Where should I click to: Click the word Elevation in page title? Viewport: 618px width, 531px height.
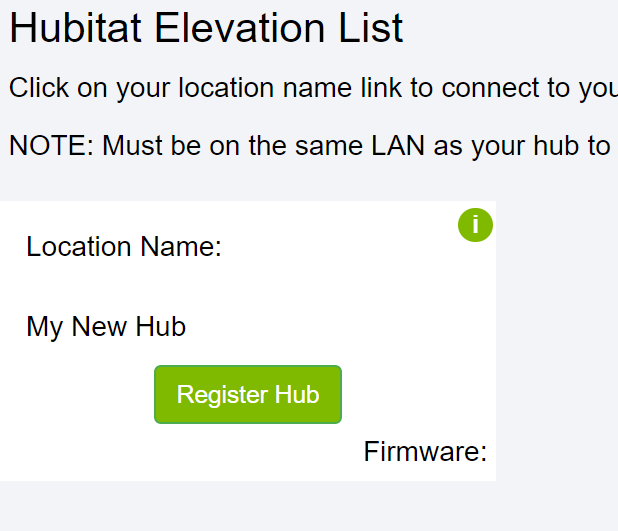[240, 28]
